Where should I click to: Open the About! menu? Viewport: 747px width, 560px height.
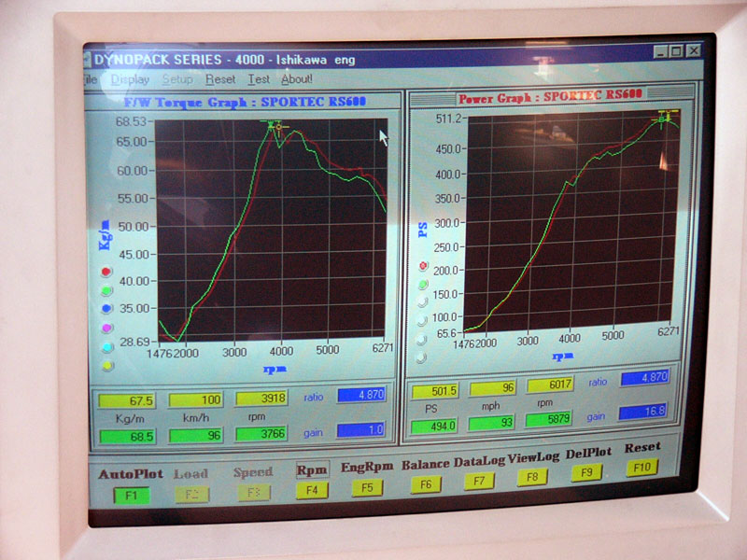[296, 78]
